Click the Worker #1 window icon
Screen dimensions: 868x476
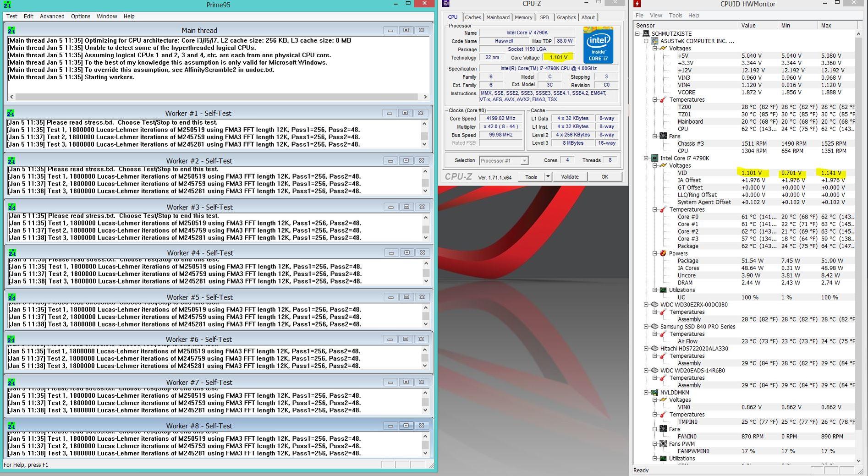coord(11,113)
